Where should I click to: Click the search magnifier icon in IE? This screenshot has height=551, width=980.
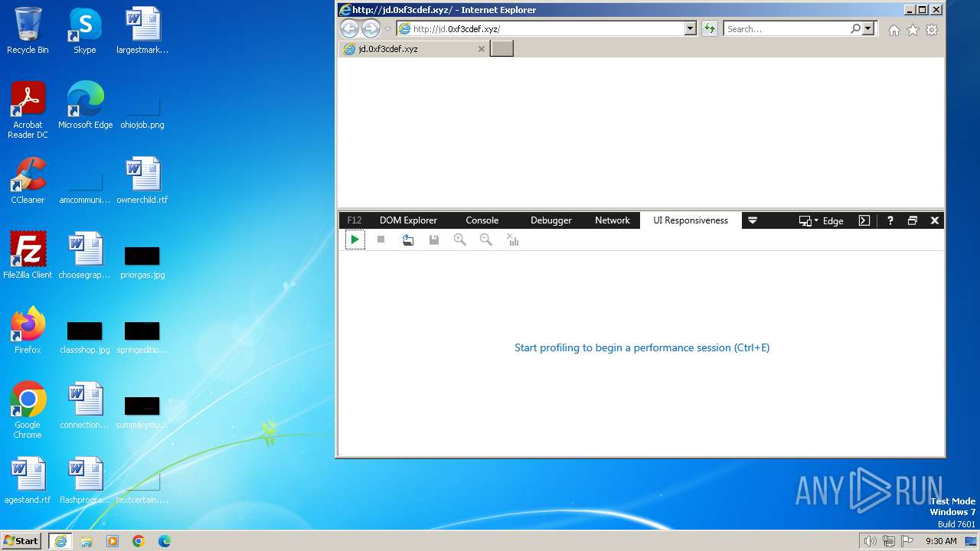point(855,29)
